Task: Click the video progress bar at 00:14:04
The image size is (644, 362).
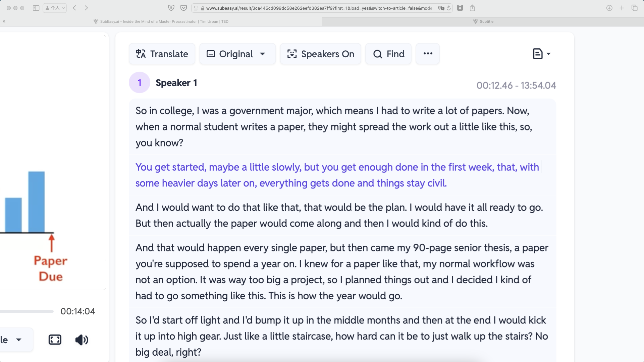Action: (27, 311)
